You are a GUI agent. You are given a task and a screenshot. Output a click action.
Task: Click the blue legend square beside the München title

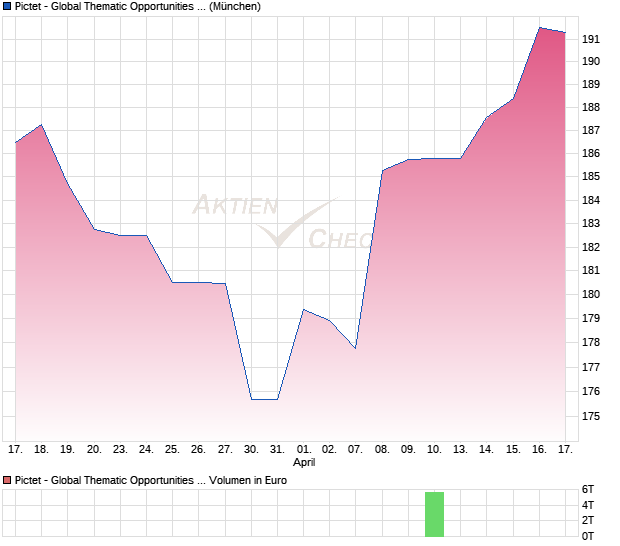click(7, 7)
